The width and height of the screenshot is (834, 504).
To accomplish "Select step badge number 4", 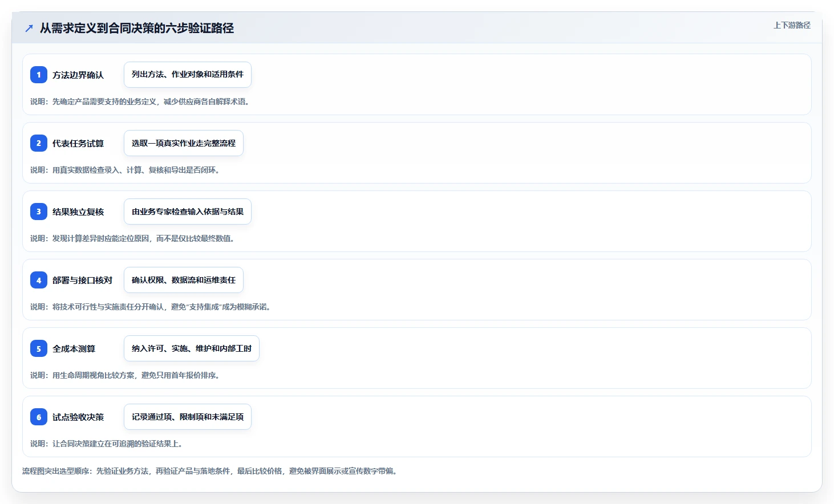I will (x=39, y=280).
